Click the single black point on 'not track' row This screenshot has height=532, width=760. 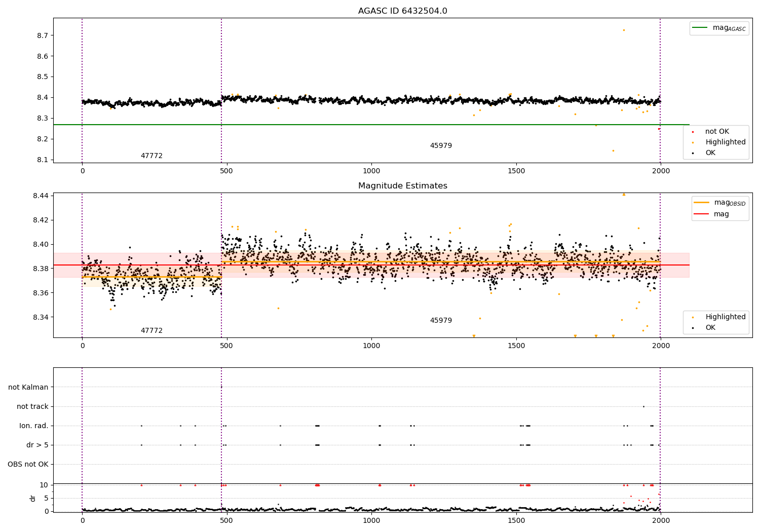click(643, 406)
